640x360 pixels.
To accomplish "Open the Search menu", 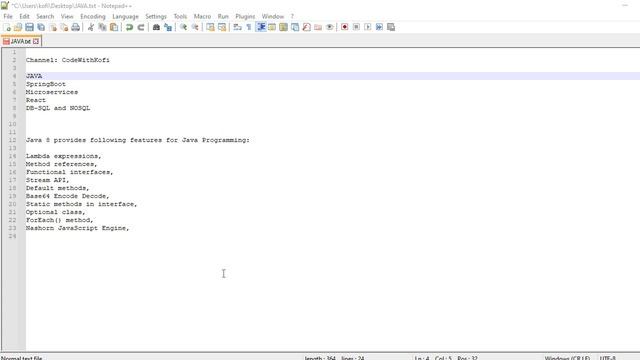I will coord(45,16).
